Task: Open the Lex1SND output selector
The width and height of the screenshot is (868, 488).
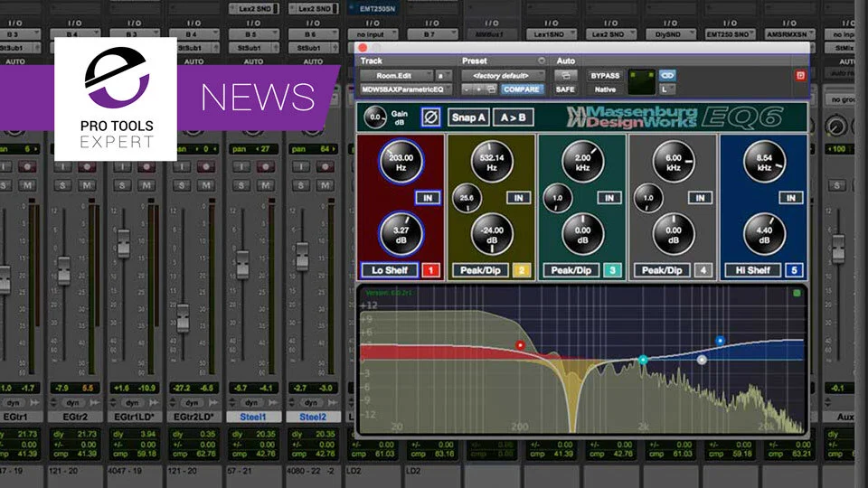Action: [551, 34]
